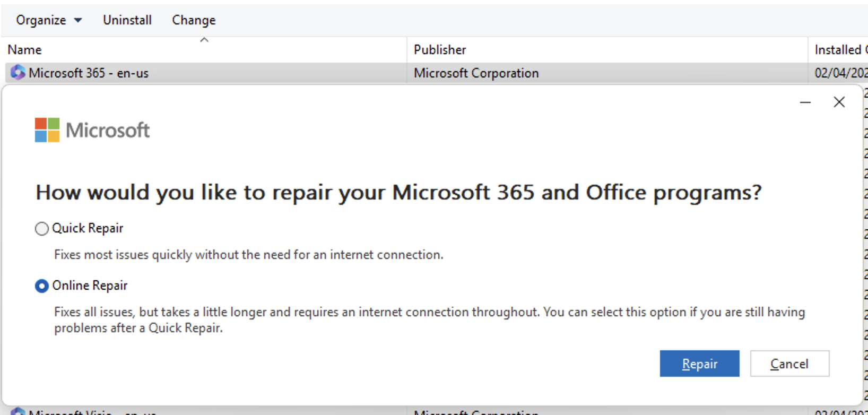Select the Quick Repair option
Viewport: 868px width, 415px height.
point(41,228)
